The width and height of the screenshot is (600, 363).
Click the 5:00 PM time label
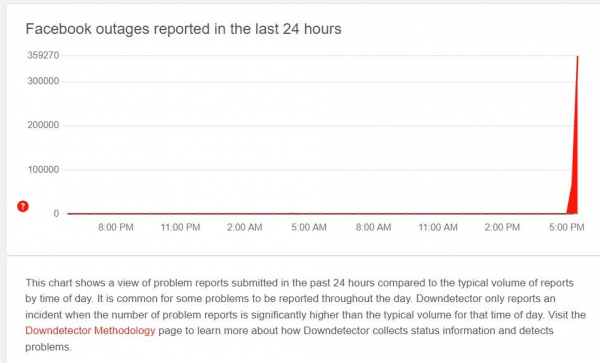[567, 227]
